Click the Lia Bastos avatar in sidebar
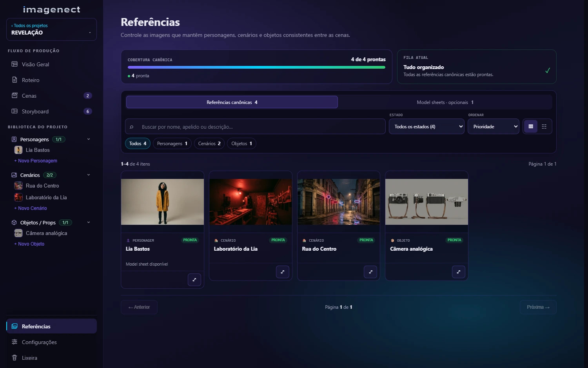 [18, 150]
